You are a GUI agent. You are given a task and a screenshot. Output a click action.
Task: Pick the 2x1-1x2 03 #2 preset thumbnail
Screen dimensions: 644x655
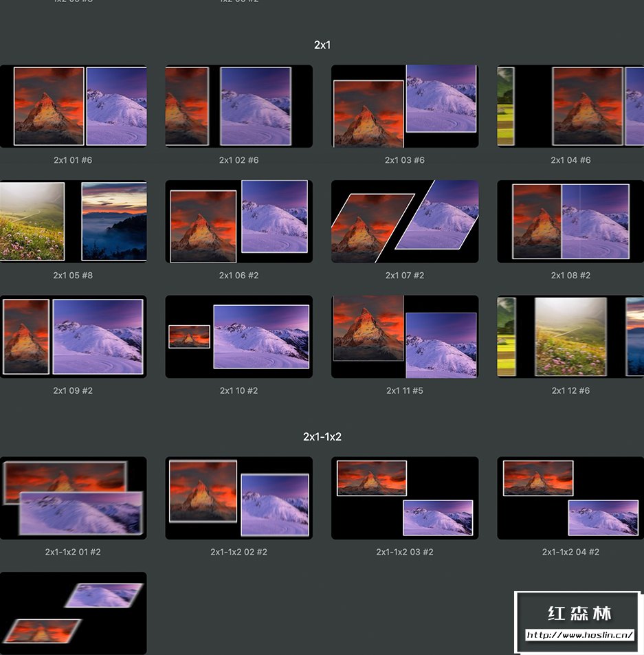tap(405, 498)
